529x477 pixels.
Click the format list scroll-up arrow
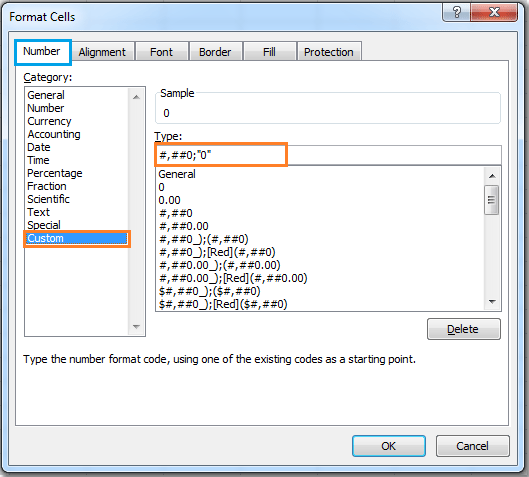(492, 176)
